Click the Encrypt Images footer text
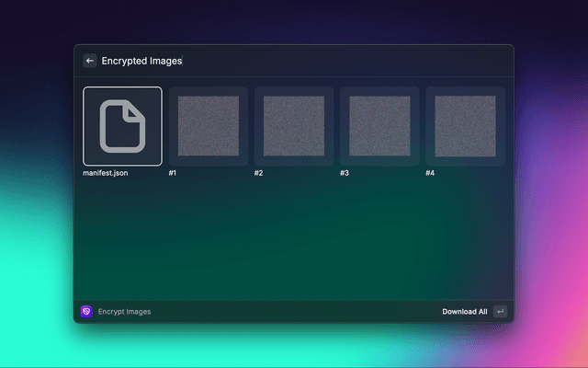The image size is (588, 368). coord(124,312)
